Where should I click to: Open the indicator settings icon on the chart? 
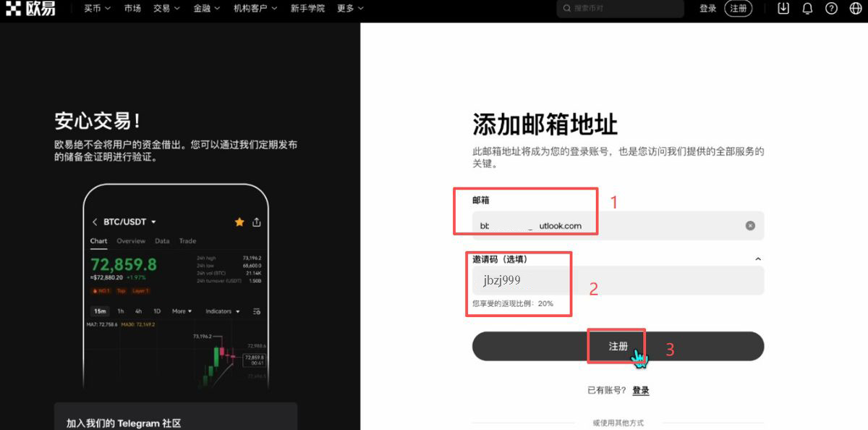[257, 311]
